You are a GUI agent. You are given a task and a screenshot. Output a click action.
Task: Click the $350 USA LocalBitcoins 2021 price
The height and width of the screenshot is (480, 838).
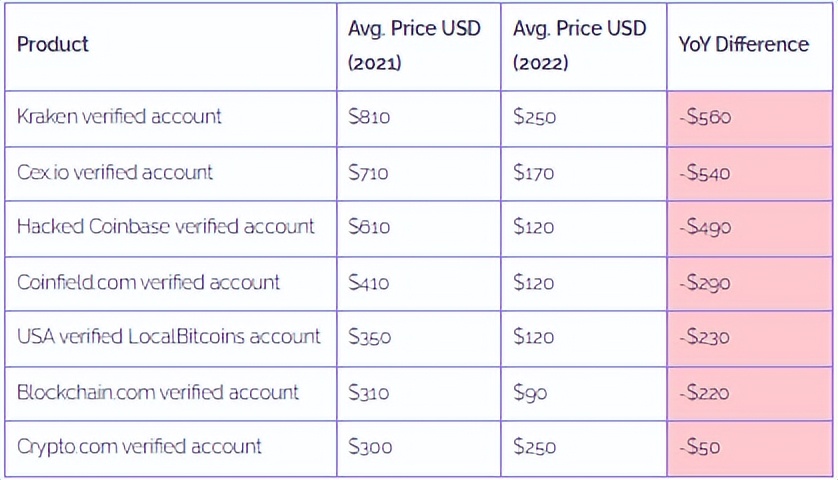pos(369,337)
